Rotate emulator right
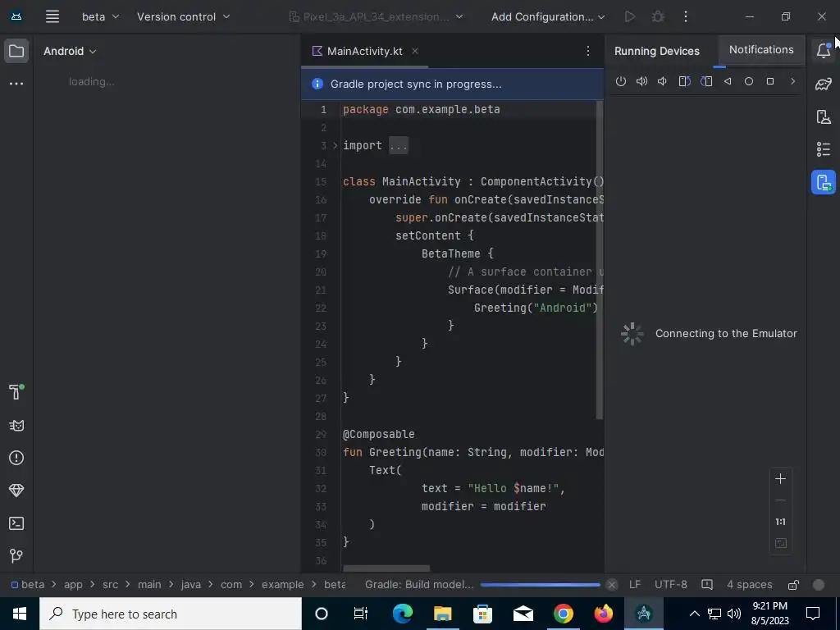This screenshot has height=630, width=840. coord(706,81)
